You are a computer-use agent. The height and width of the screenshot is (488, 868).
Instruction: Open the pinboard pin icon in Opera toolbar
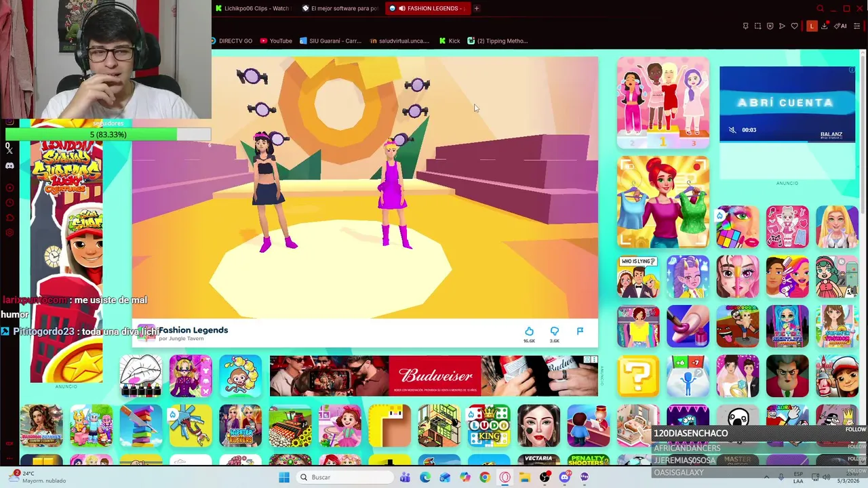745,26
